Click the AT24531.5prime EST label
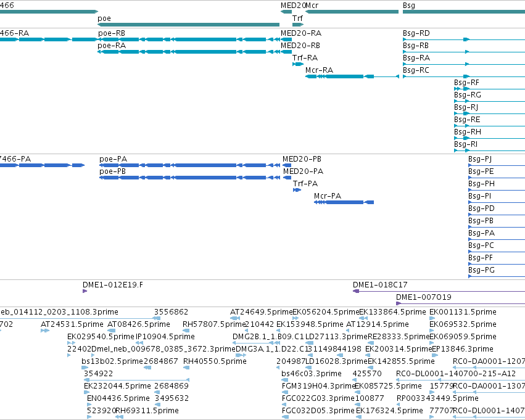Image resolution: width=525 pixels, height=420 pixels. point(72,324)
